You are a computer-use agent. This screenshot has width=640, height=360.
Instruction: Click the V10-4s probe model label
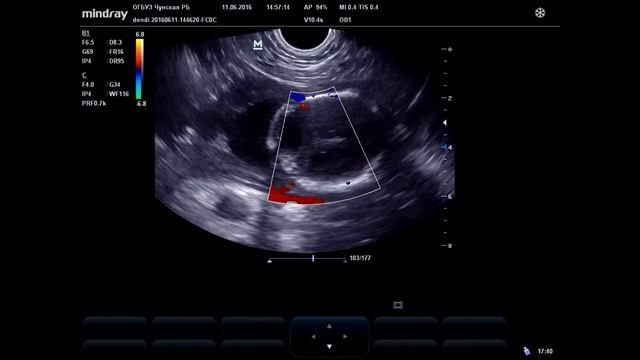pyautogui.click(x=313, y=20)
